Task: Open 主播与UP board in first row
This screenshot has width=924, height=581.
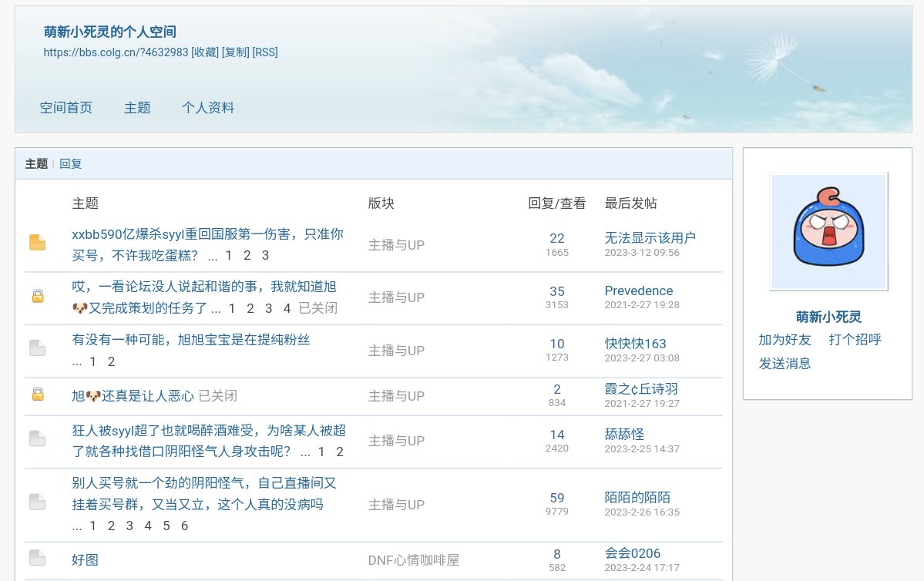Action: coord(396,245)
